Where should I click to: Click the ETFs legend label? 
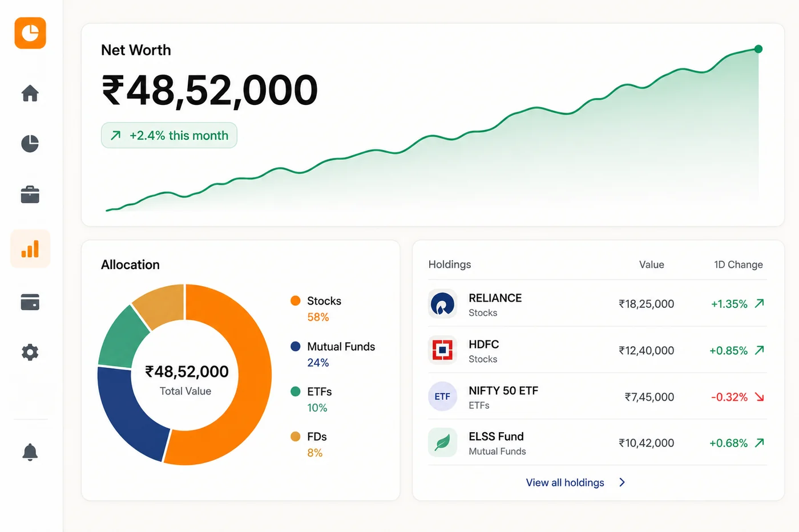(x=319, y=392)
